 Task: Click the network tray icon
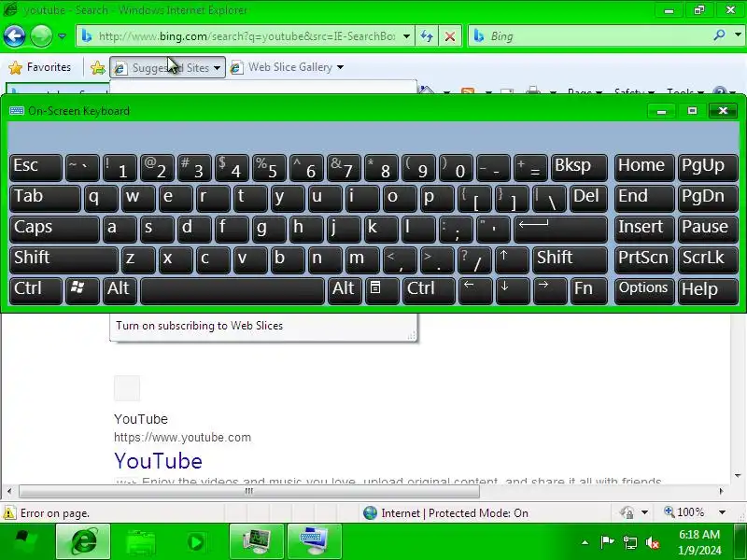629,542
